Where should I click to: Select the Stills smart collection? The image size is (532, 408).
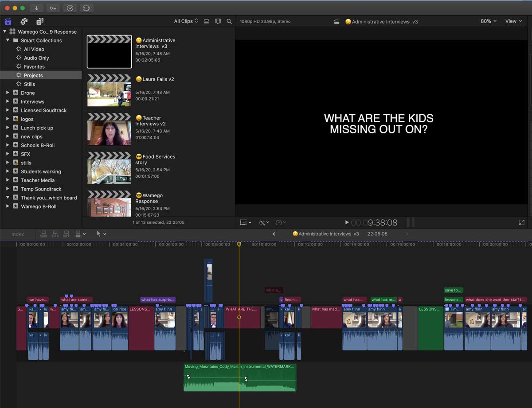29,84
